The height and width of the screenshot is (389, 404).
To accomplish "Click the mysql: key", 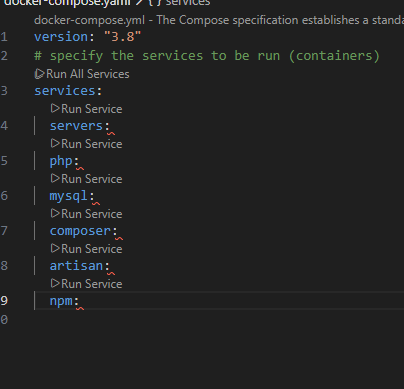I will 72,196.
